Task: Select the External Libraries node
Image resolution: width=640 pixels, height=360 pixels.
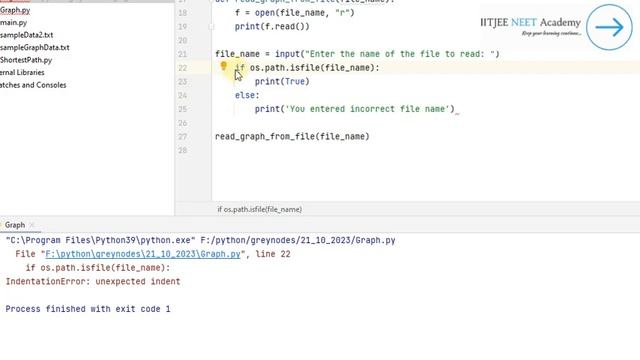Action: (x=22, y=73)
